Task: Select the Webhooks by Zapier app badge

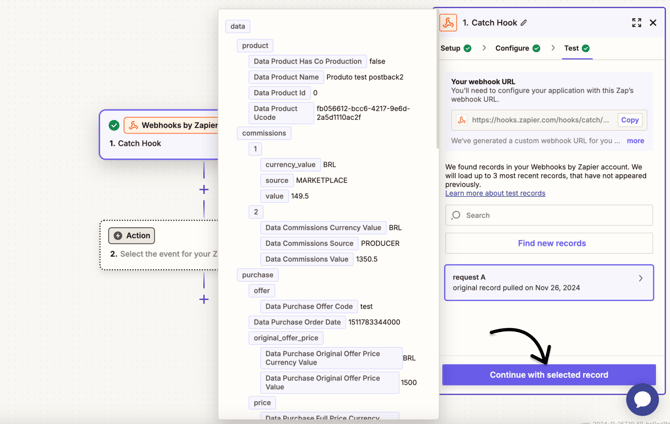Action: 171,125
